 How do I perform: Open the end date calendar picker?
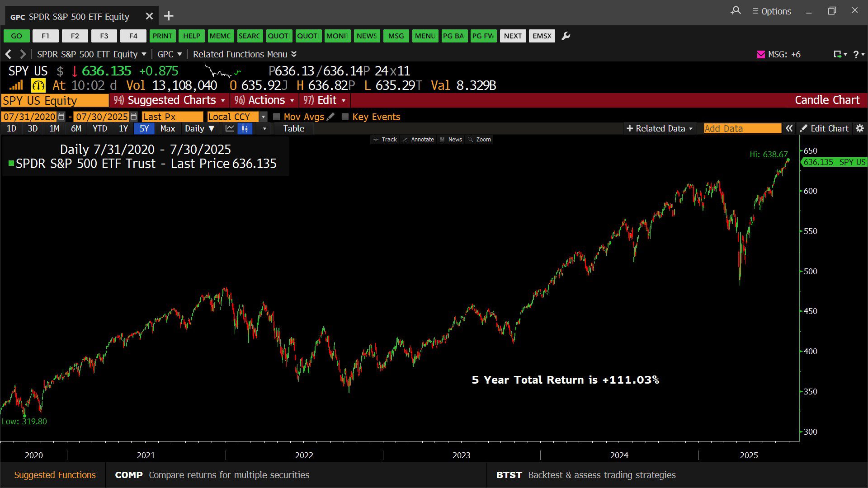133,117
